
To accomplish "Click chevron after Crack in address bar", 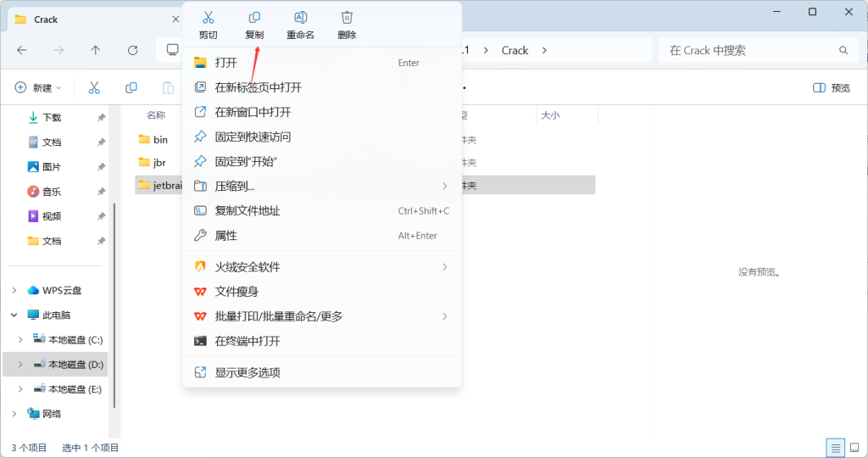I will [x=544, y=50].
